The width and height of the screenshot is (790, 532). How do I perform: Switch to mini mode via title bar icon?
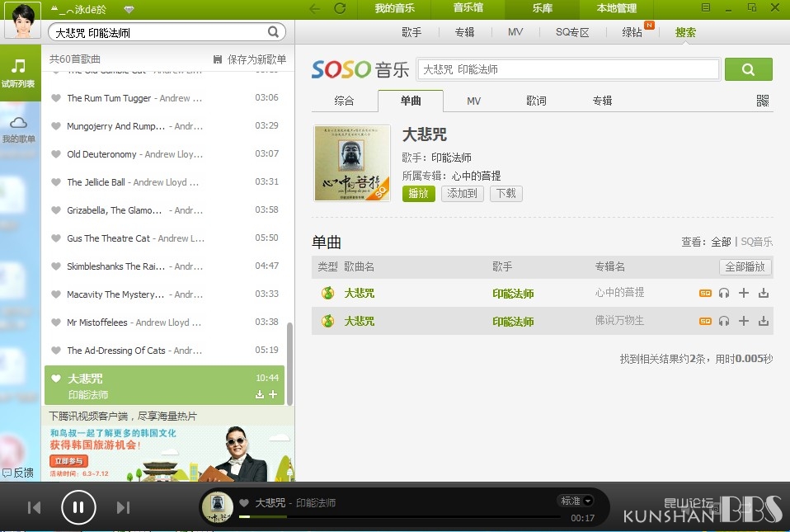752,7
